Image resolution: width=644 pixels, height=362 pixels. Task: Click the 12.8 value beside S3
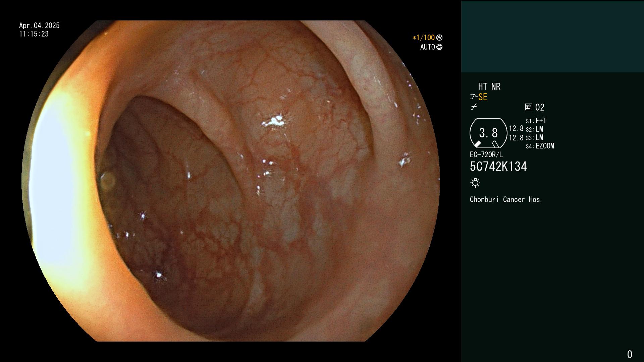point(516,137)
